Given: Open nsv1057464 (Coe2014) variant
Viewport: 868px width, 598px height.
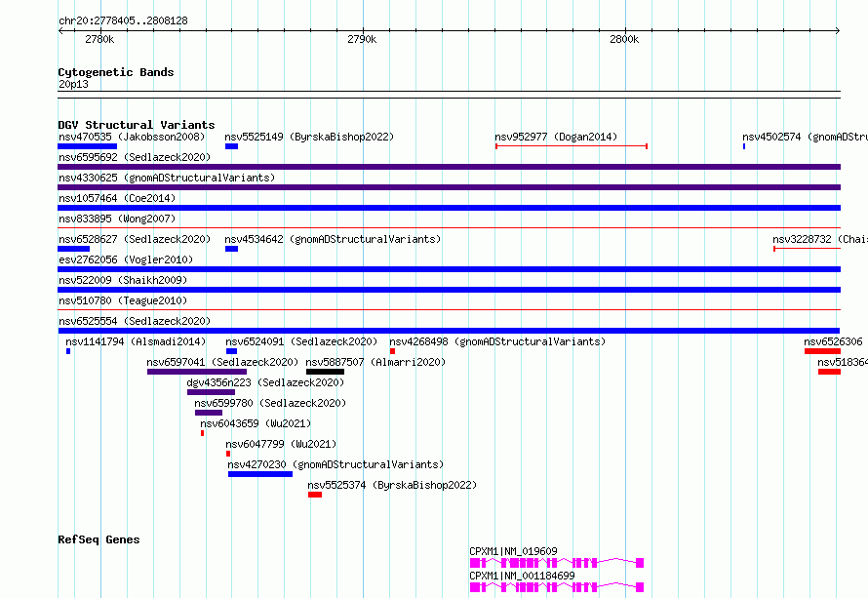Looking at the screenshot, I should point(117,198).
